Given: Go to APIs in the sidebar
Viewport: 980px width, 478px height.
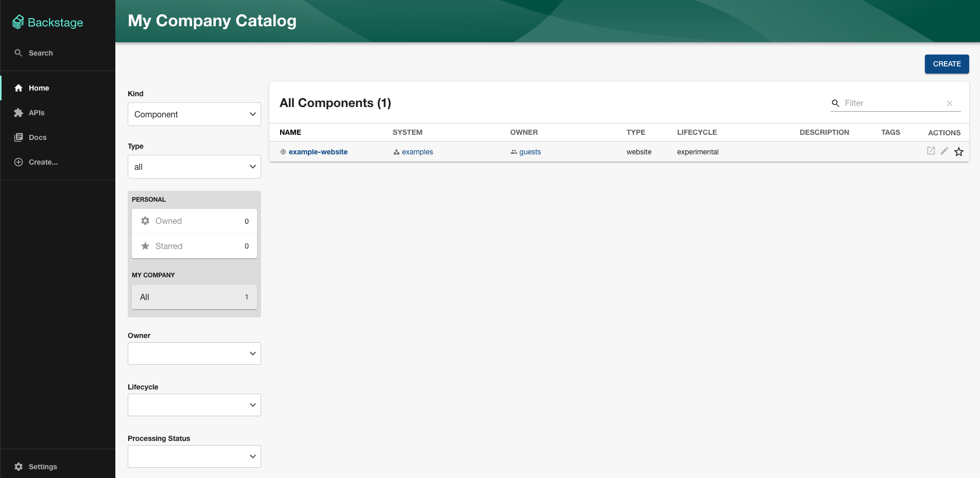Looking at the screenshot, I should click(x=36, y=113).
